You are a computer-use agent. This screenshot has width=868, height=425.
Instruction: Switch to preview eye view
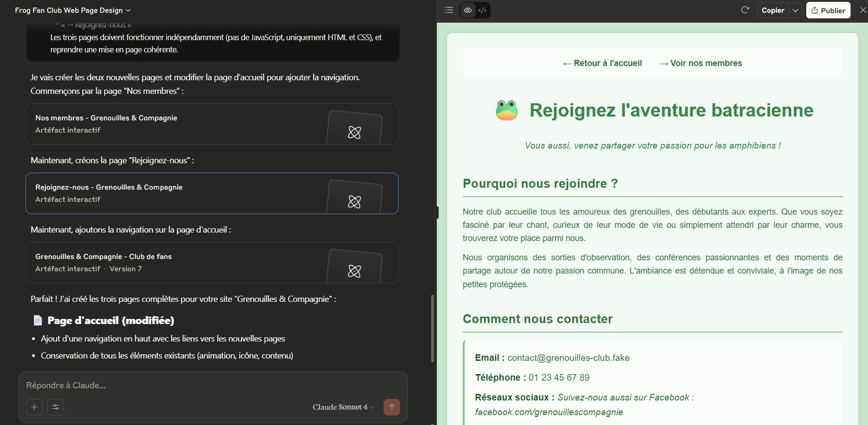[x=467, y=10]
